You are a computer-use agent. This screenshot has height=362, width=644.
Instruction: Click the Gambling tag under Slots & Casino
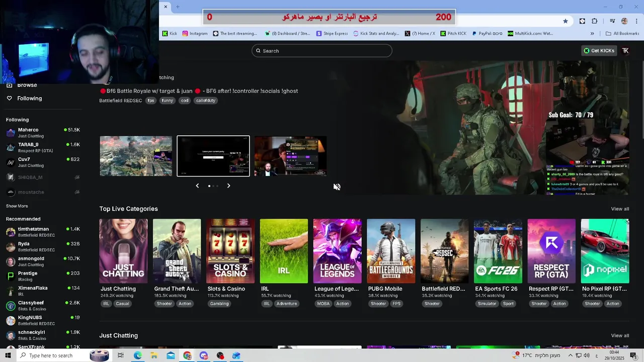click(x=219, y=304)
